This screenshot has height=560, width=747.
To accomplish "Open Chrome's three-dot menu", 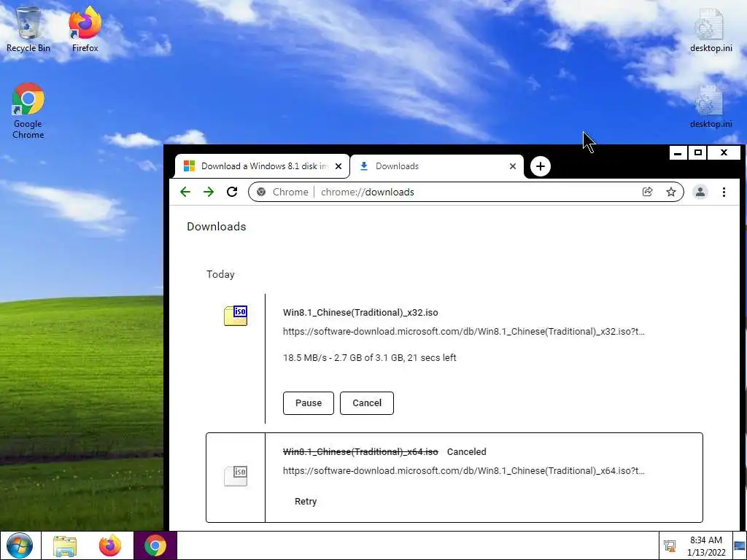I will pyautogui.click(x=724, y=192).
